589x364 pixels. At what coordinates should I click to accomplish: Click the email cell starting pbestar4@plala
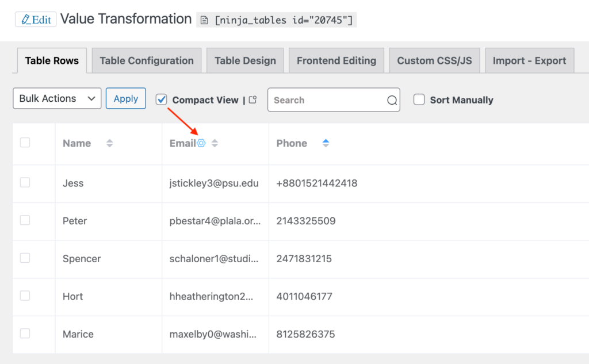pyautogui.click(x=215, y=221)
